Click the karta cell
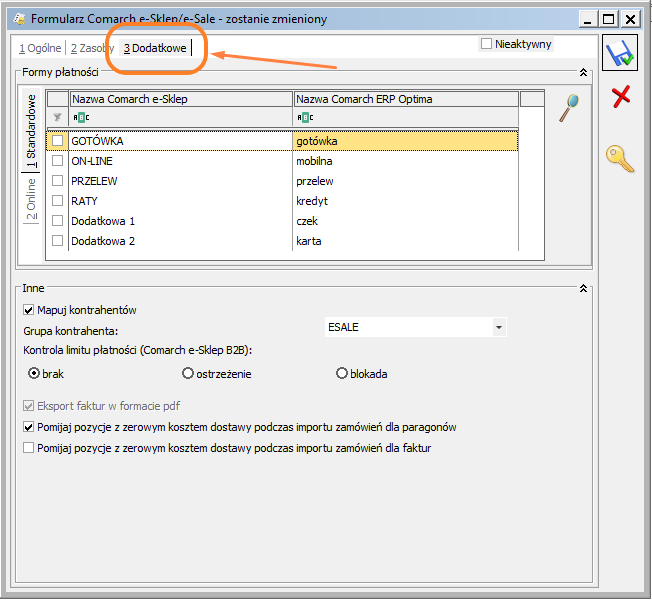This screenshot has height=600, width=652. 405,241
